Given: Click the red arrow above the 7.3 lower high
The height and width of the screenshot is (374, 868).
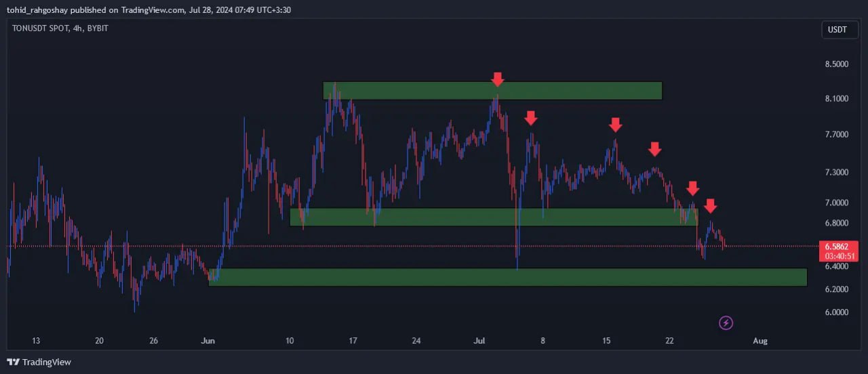Looking at the screenshot, I should (654, 149).
